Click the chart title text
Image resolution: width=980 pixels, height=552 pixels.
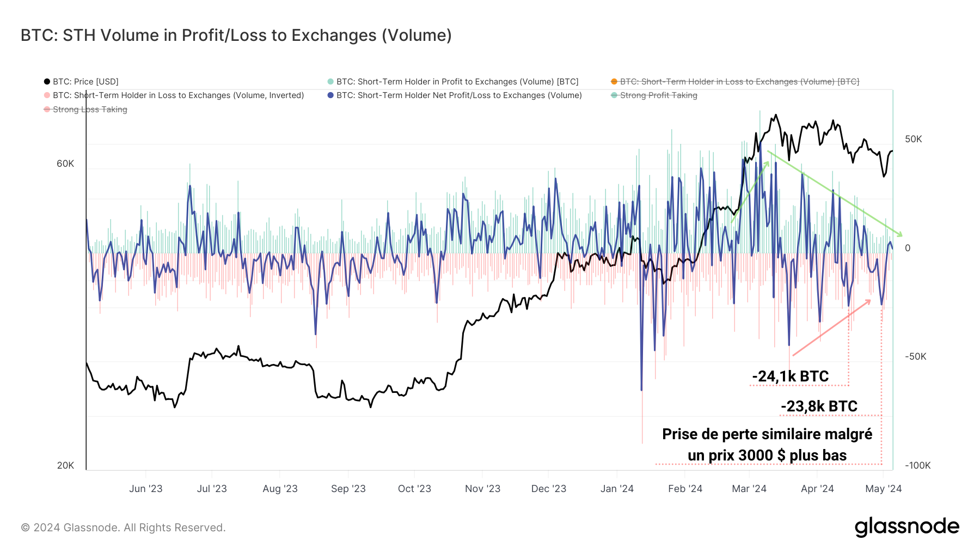[x=236, y=35]
